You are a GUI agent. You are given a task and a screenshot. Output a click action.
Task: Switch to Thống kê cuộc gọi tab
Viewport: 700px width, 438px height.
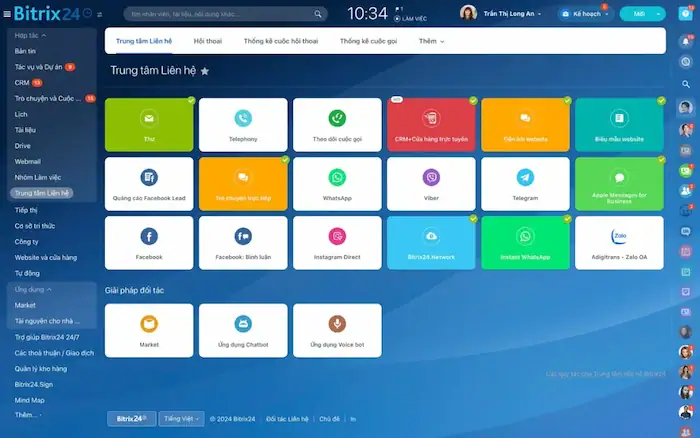coord(369,41)
